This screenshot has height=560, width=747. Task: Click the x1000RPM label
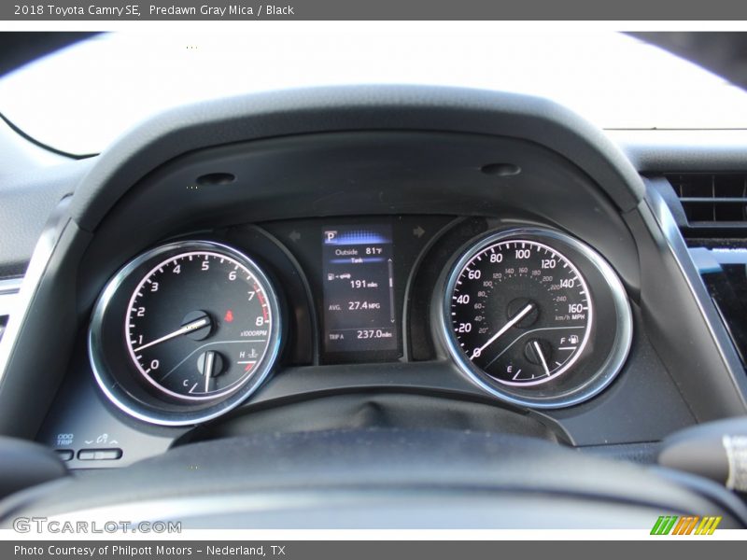click(254, 333)
